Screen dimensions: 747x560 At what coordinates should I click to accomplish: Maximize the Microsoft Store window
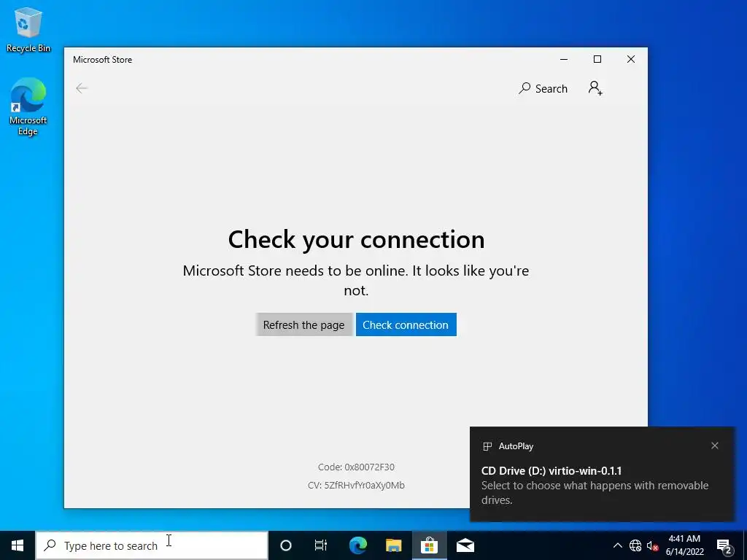coord(597,59)
